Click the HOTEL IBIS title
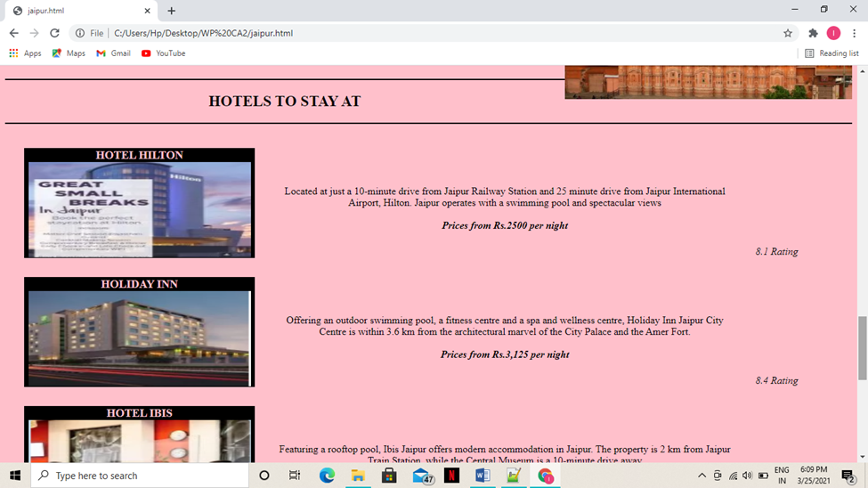Image resolution: width=868 pixels, height=488 pixels. point(140,413)
